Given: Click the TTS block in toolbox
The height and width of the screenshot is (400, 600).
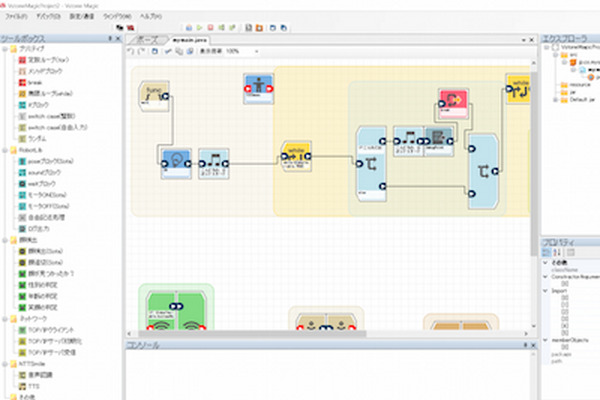Looking at the screenshot, I should click(34, 385).
